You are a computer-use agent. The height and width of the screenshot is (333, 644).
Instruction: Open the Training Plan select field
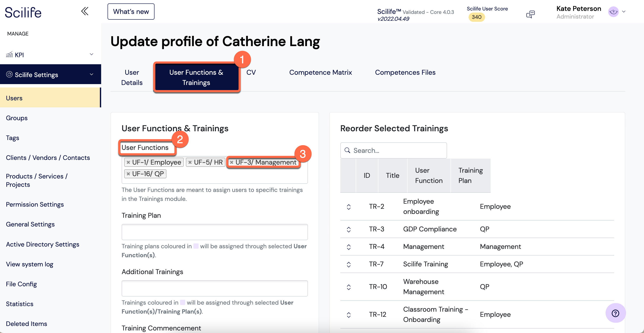click(x=214, y=232)
